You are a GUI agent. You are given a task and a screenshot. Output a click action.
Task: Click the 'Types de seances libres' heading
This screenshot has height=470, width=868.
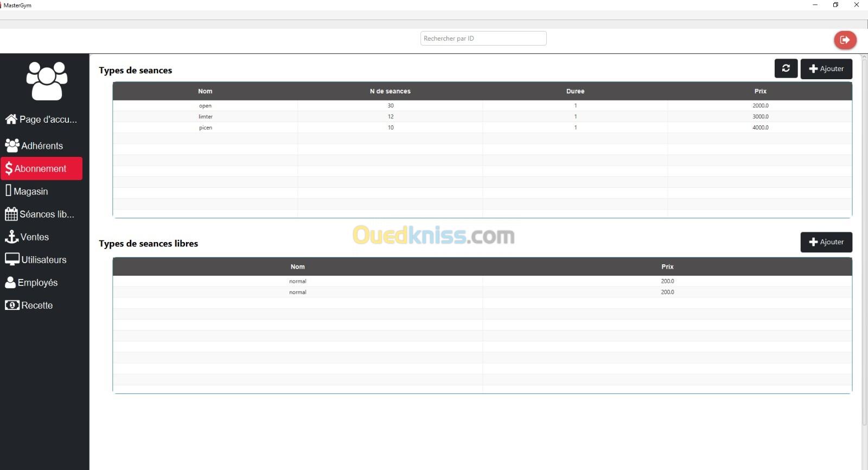click(x=149, y=244)
